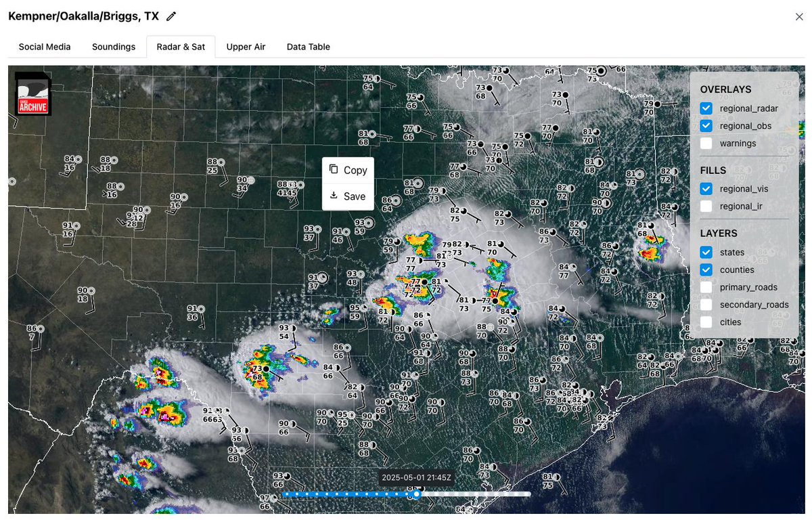Enable the secondary_roads layer
This screenshot has width=812, height=522.
coord(706,305)
